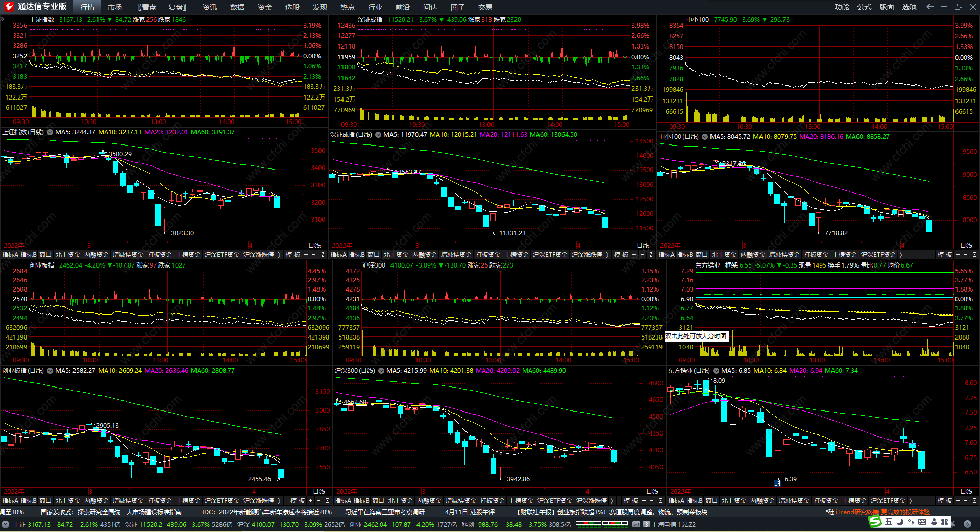This screenshot has height=532, width=980.
Task: Open 模板 template menu under 深证成指 chart
Action: [621, 254]
